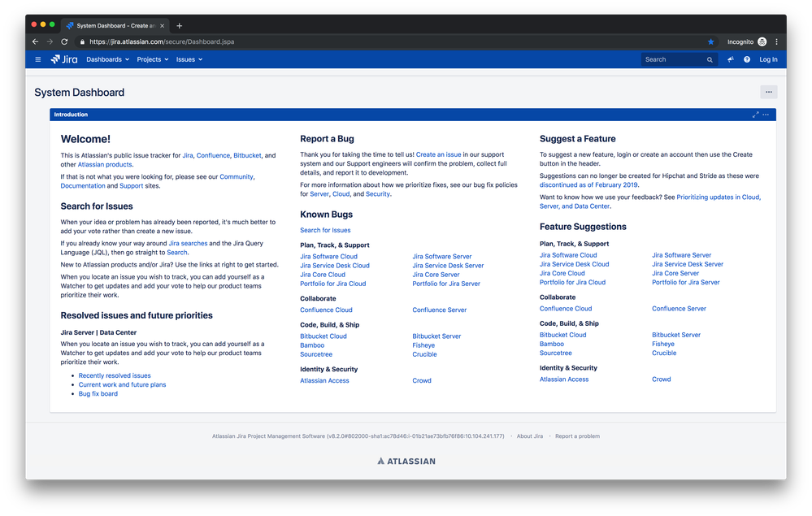Close the System Dashboard browser tab
The image size is (812, 516).
pos(162,26)
